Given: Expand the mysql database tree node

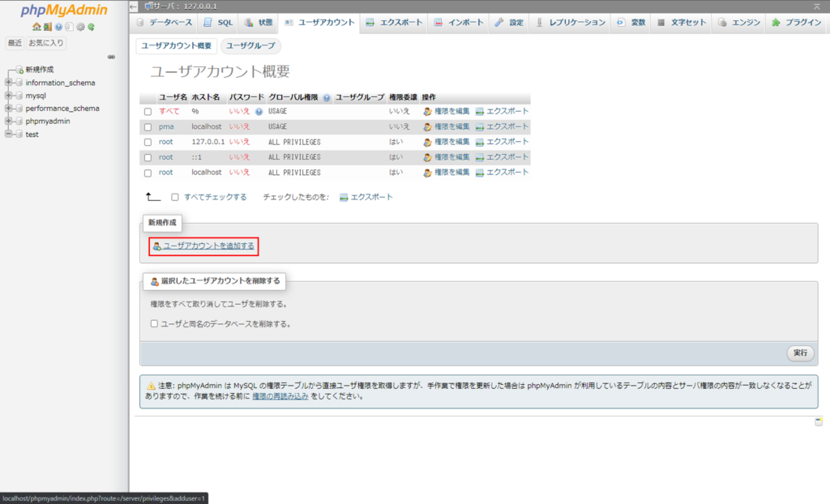Looking at the screenshot, I should click(x=9, y=96).
